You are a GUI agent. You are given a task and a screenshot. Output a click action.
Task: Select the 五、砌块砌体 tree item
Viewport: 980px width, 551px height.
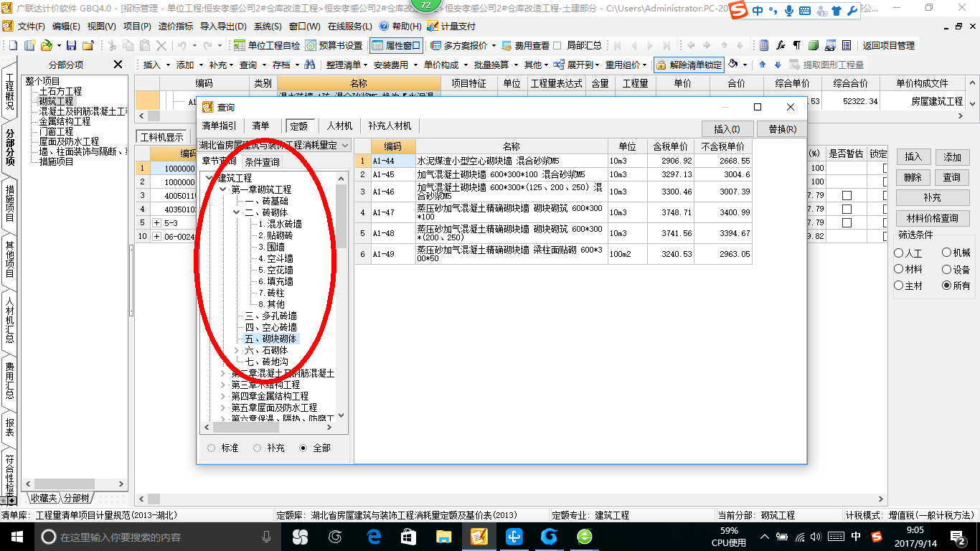[x=270, y=339]
